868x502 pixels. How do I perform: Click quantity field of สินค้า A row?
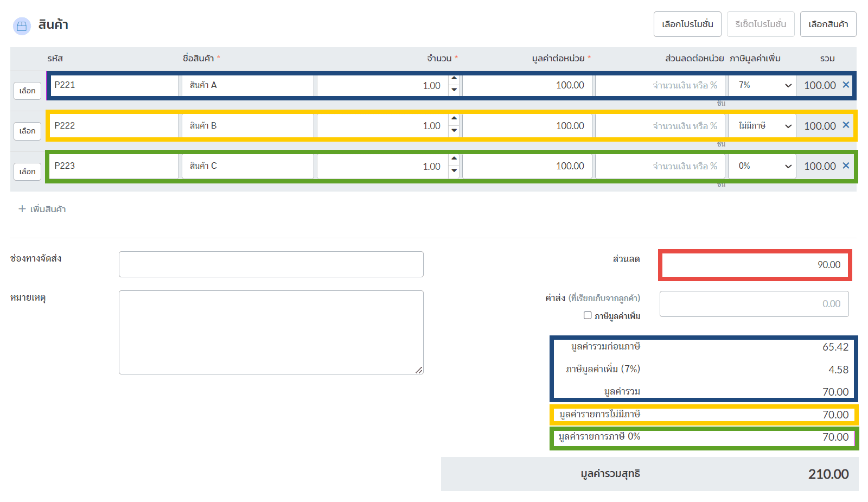[382, 85]
